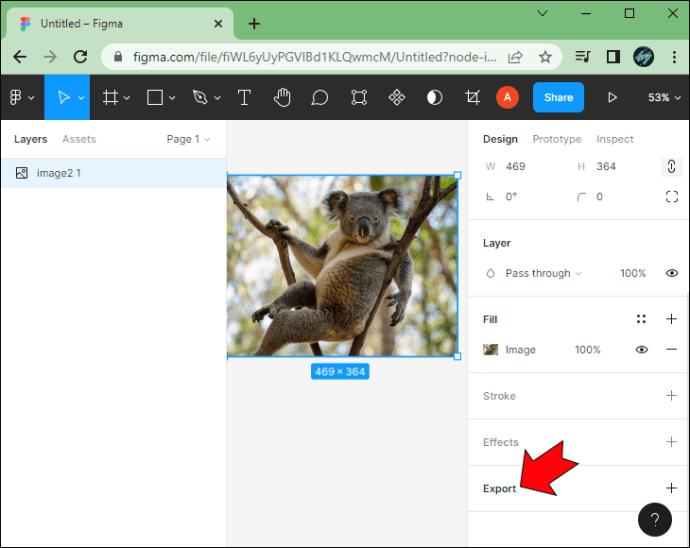The height and width of the screenshot is (548, 690).
Task: Click the browser share page icon
Action: tap(515, 57)
